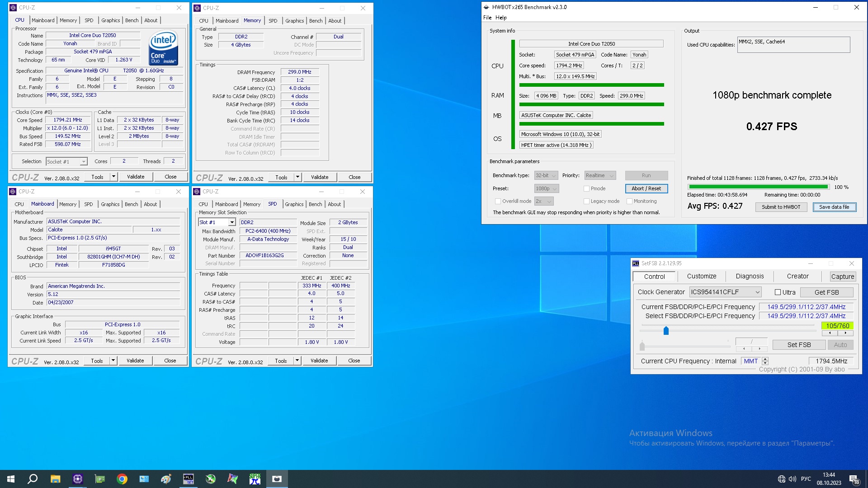Viewport: 868px width, 488px height.
Task: Open Socket #1 selection dropdown
Action: point(66,162)
